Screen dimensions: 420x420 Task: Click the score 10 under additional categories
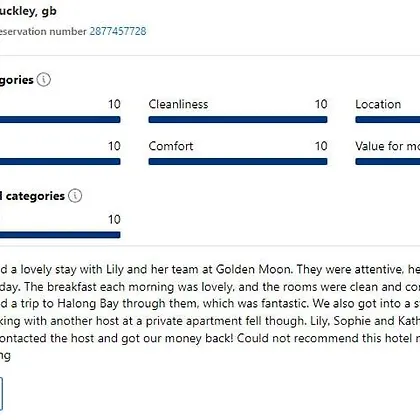pyautogui.click(x=114, y=220)
